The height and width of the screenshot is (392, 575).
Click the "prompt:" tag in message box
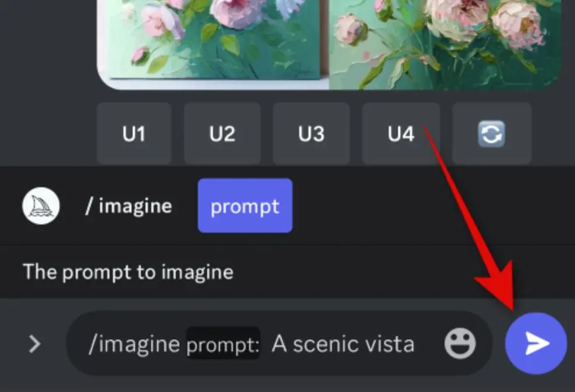pos(223,345)
